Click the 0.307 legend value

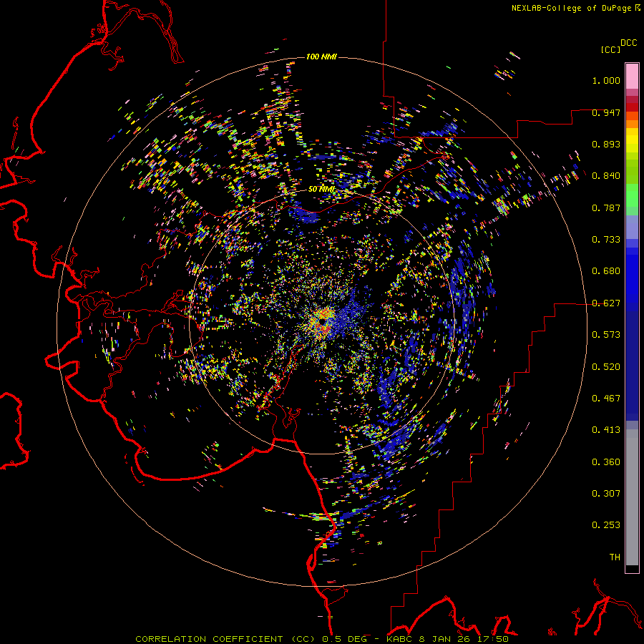coord(606,494)
